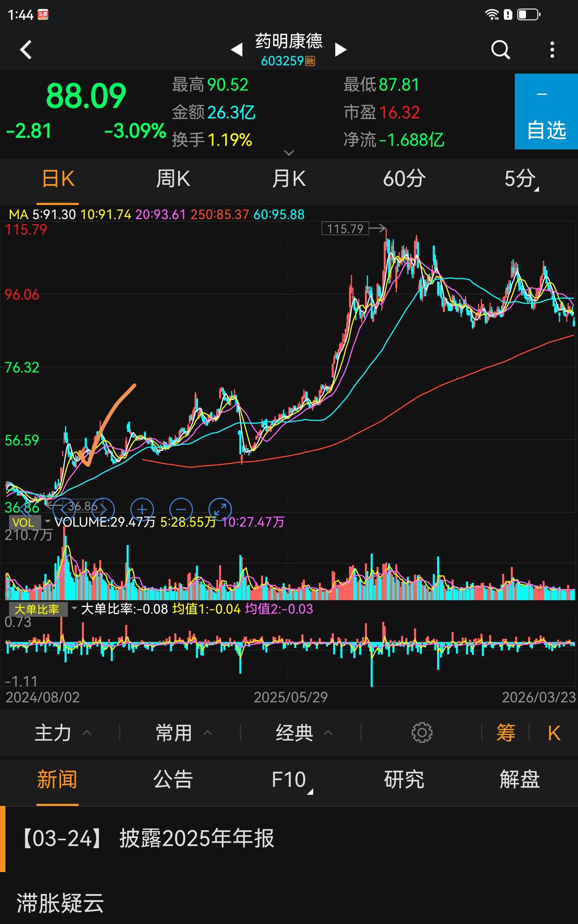Tap the 融 margin badge icon
Screen dimensions: 578x924
coord(310,61)
